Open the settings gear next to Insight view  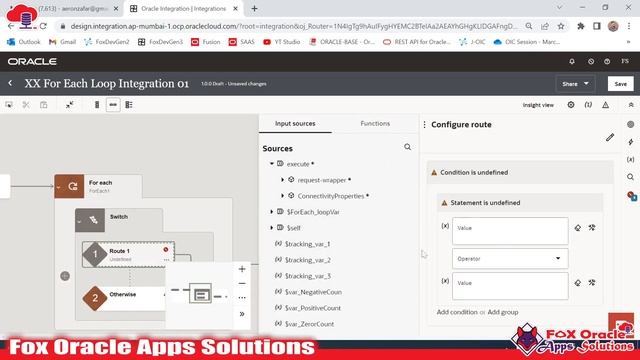[571, 105]
